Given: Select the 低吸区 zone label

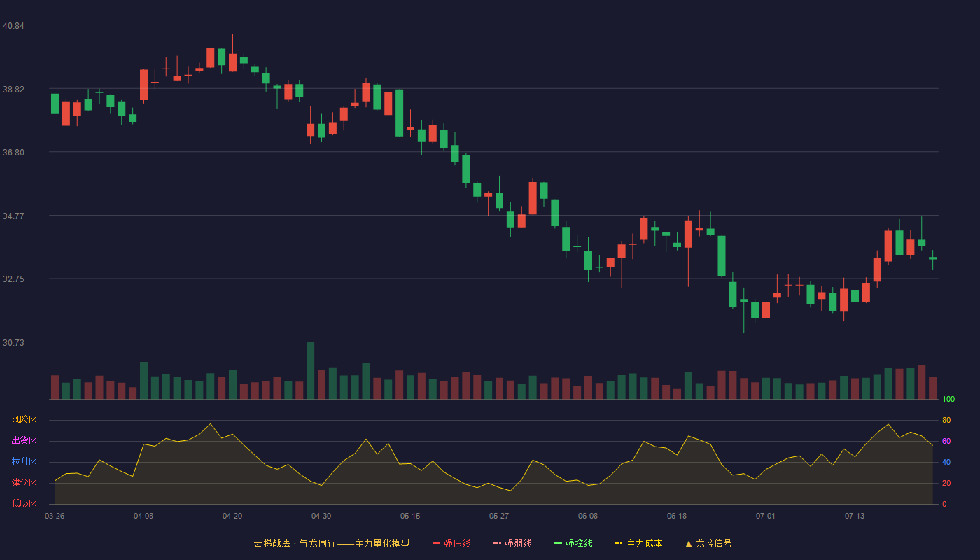Looking at the screenshot, I should coord(24,503).
